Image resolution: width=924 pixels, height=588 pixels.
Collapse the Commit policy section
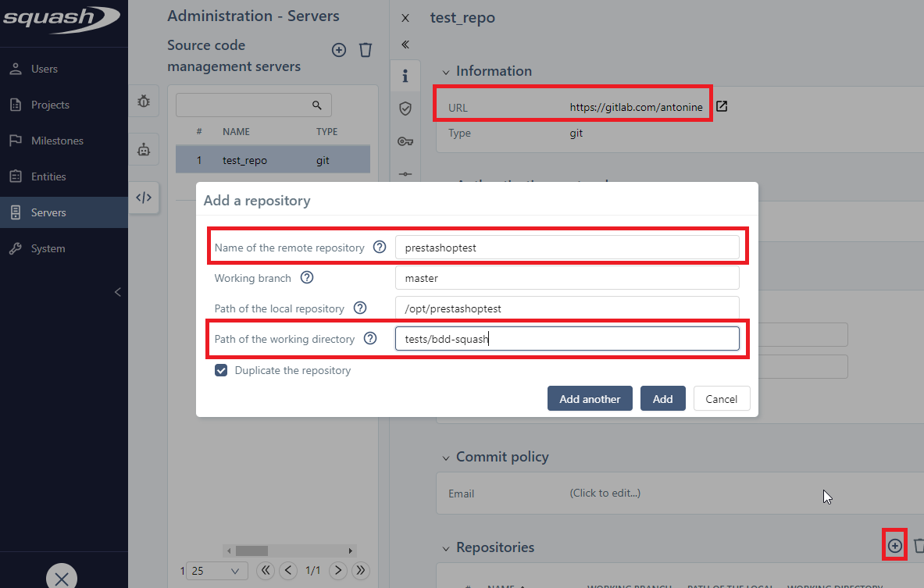[x=446, y=457]
